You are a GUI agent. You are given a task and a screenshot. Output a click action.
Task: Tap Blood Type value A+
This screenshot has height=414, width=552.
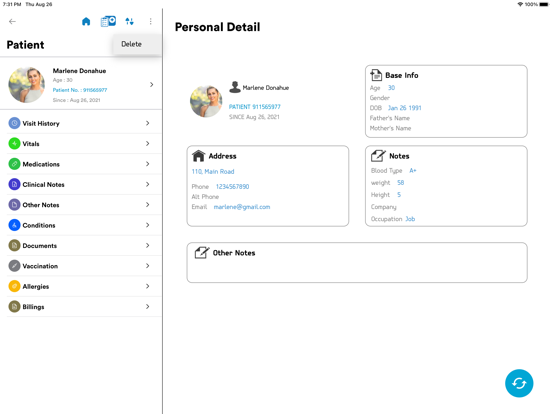coord(413,170)
